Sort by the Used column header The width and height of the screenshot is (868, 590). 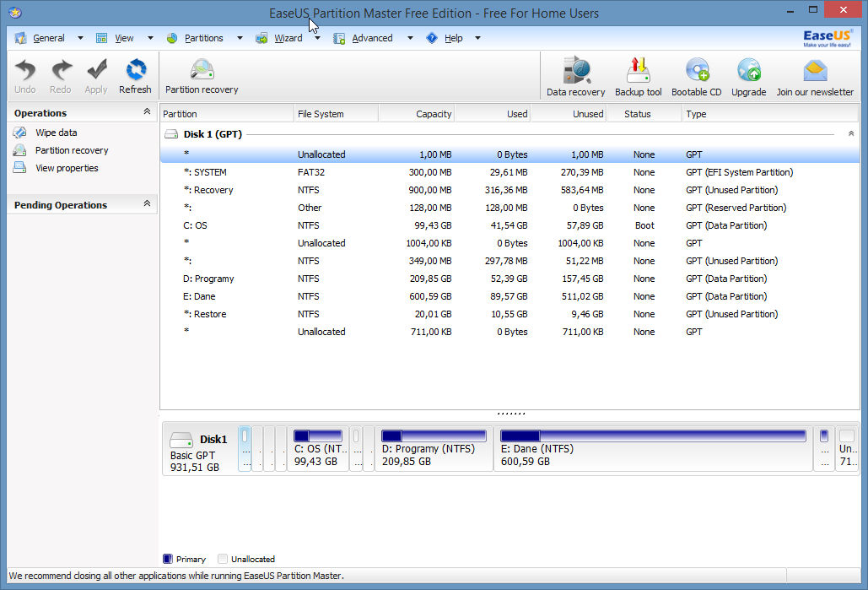493,114
